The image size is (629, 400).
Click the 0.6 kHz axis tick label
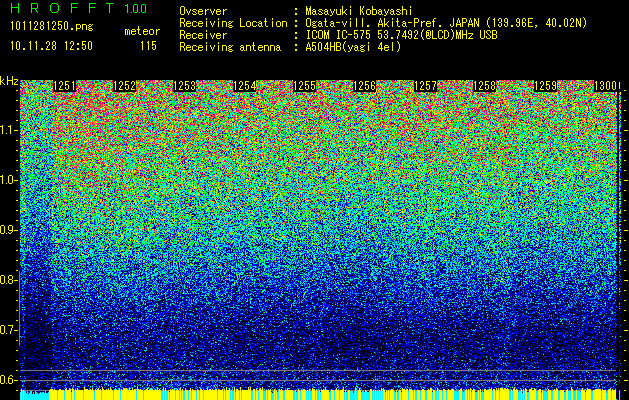click(x=8, y=380)
